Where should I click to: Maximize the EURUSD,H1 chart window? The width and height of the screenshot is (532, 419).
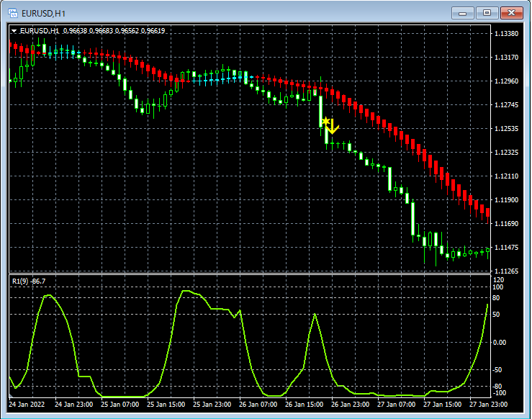487,13
